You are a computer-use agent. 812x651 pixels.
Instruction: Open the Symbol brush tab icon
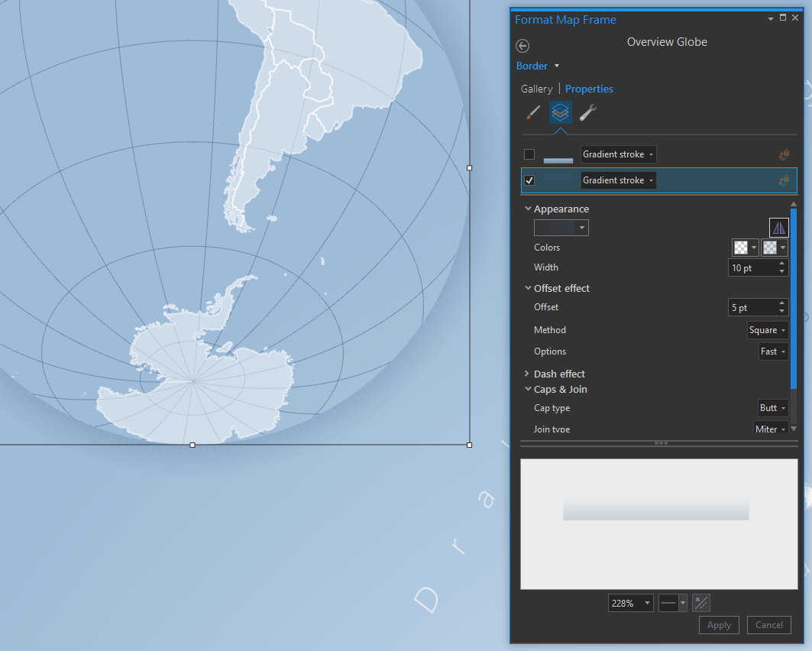coord(533,112)
